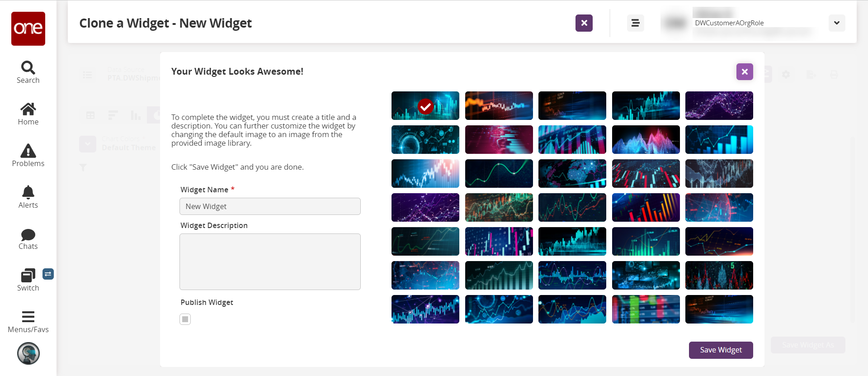Expand the user role dropdown arrow
868x376 pixels.
click(836, 23)
